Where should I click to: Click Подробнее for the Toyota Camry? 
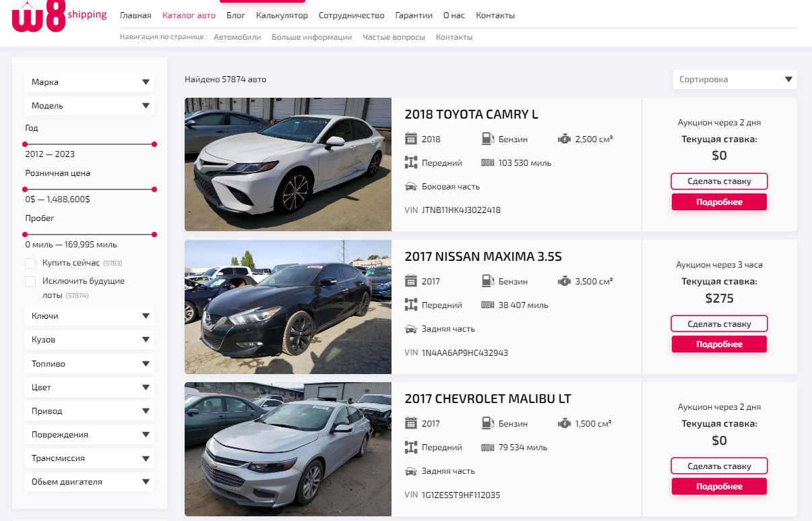click(719, 202)
